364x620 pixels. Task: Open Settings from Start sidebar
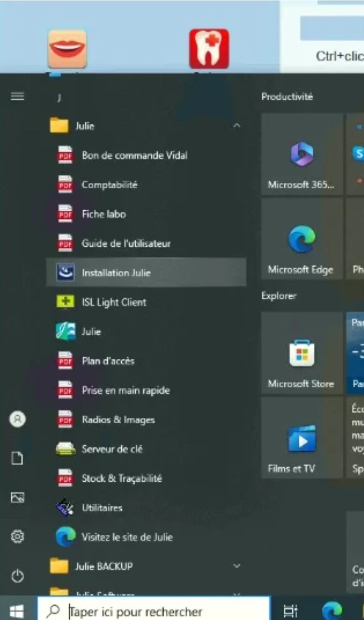pyautogui.click(x=17, y=536)
